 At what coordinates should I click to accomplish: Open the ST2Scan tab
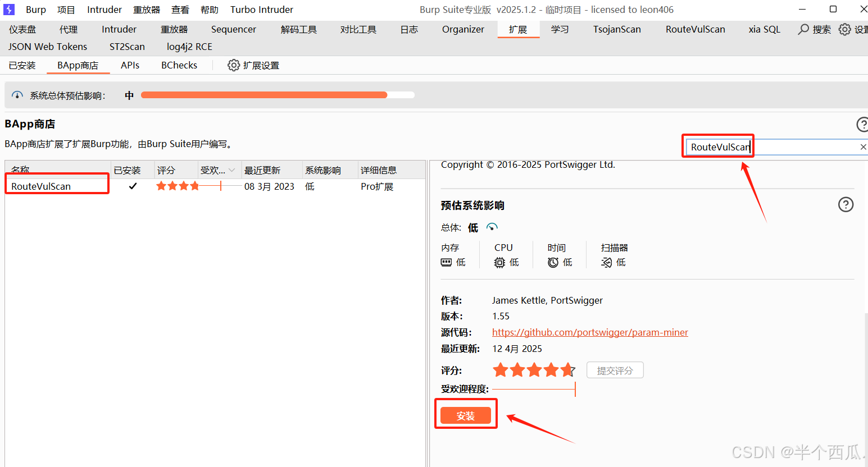pyautogui.click(x=127, y=47)
